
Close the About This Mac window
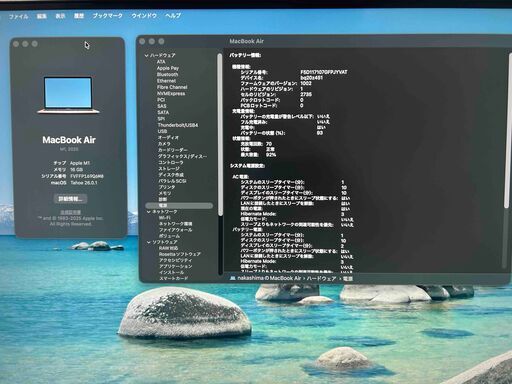[x=16, y=44]
